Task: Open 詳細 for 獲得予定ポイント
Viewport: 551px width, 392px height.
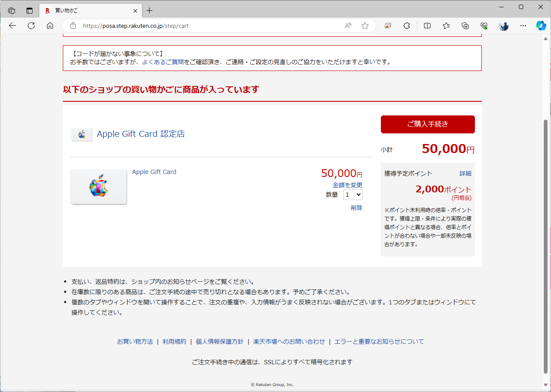Action: coord(466,174)
